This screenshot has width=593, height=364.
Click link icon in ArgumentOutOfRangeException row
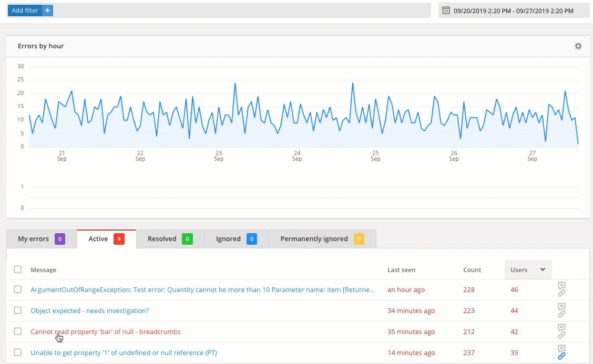(x=561, y=293)
